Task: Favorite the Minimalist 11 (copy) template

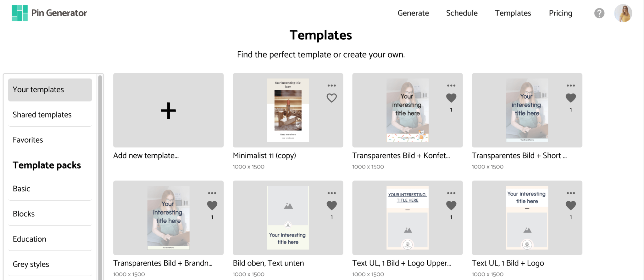Action: (x=332, y=98)
